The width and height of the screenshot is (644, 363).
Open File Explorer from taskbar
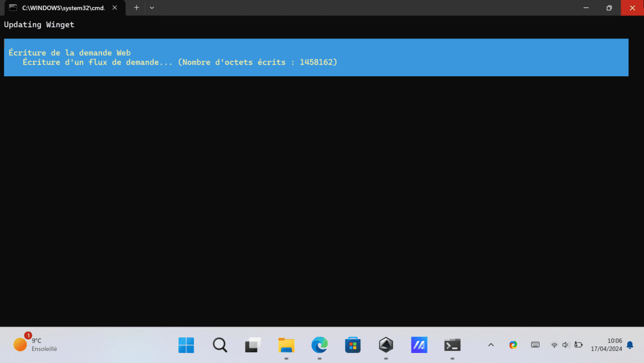point(286,345)
